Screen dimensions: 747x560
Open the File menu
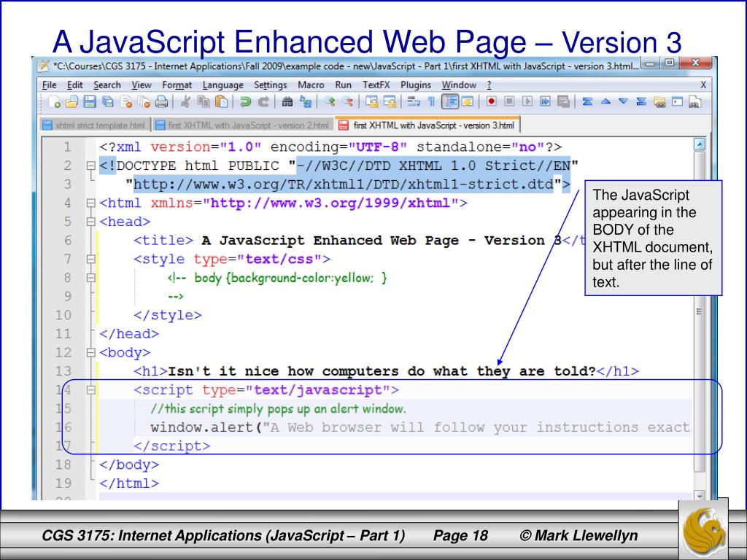[x=49, y=85]
